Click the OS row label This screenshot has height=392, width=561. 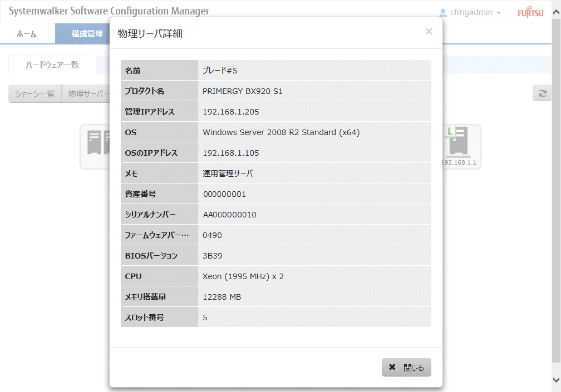tap(131, 132)
